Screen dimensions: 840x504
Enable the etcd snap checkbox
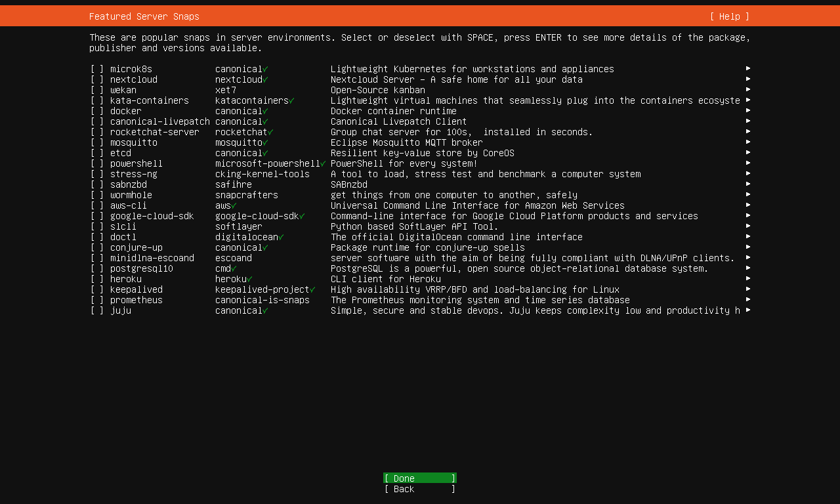pyautogui.click(x=97, y=153)
